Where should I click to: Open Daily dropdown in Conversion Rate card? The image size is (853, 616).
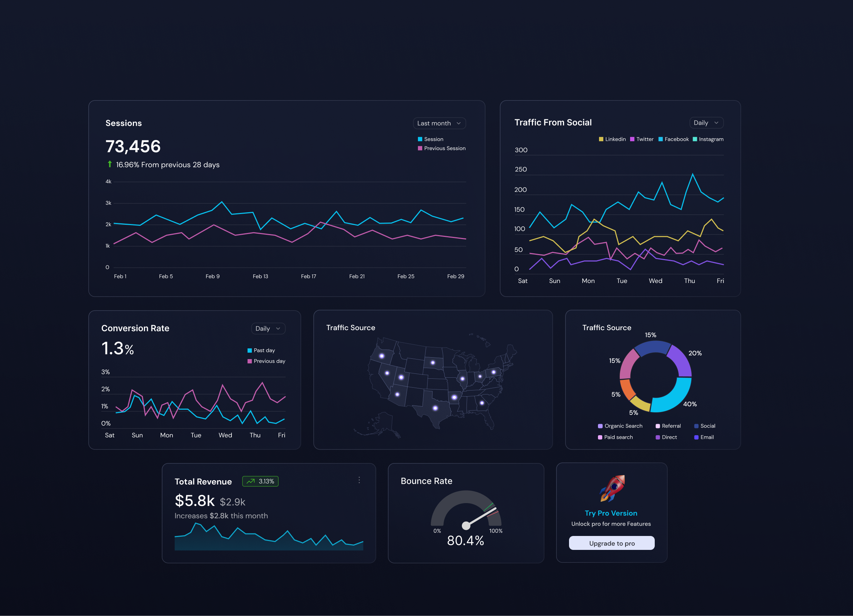click(268, 328)
